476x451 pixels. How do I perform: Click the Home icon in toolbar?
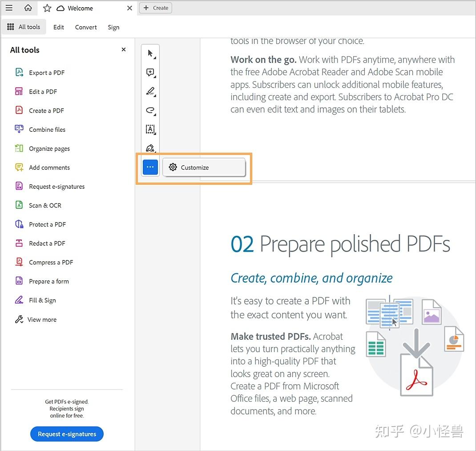[28, 8]
